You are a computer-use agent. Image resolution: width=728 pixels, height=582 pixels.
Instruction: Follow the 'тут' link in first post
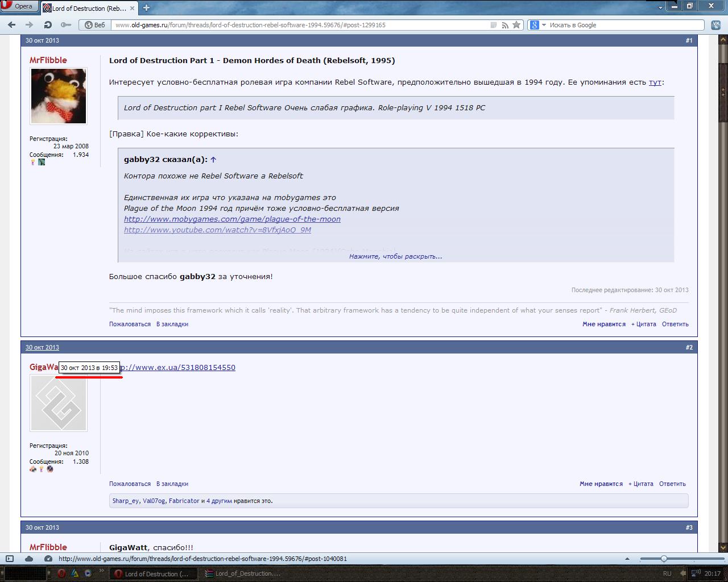coord(655,82)
